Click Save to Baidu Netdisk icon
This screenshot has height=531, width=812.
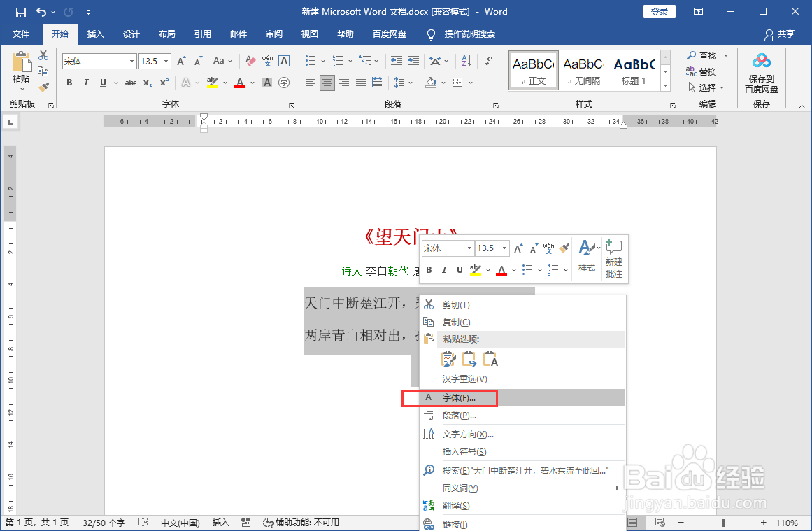(761, 73)
